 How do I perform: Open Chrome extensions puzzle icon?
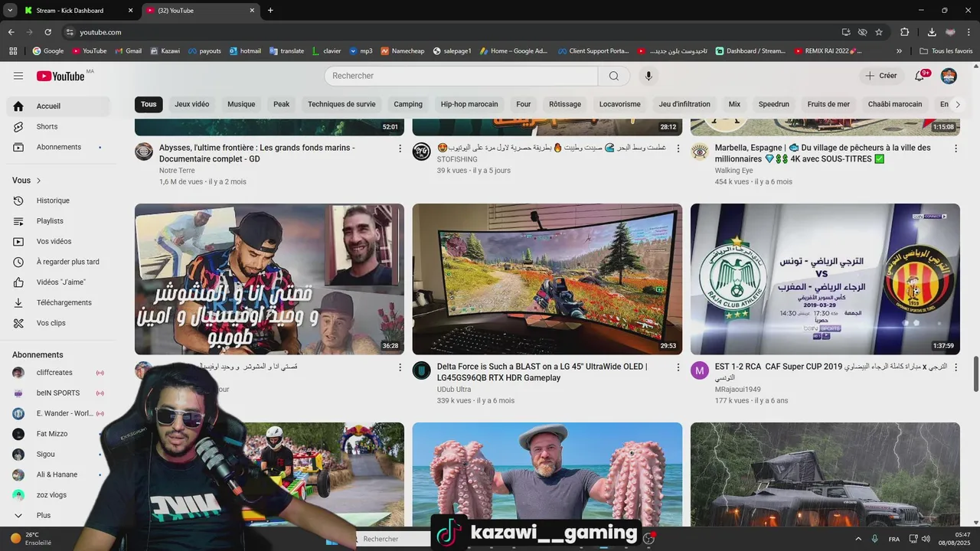coord(905,32)
